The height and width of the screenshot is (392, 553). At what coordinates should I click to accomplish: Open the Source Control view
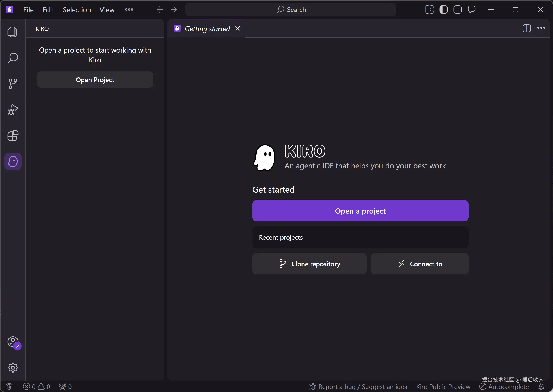[x=13, y=84]
